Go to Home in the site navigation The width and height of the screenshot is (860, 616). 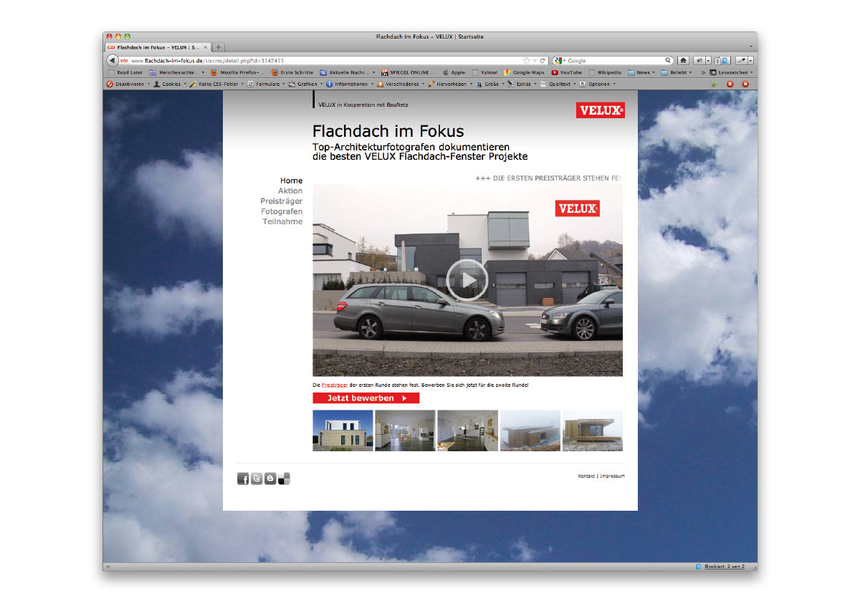pos(292,181)
